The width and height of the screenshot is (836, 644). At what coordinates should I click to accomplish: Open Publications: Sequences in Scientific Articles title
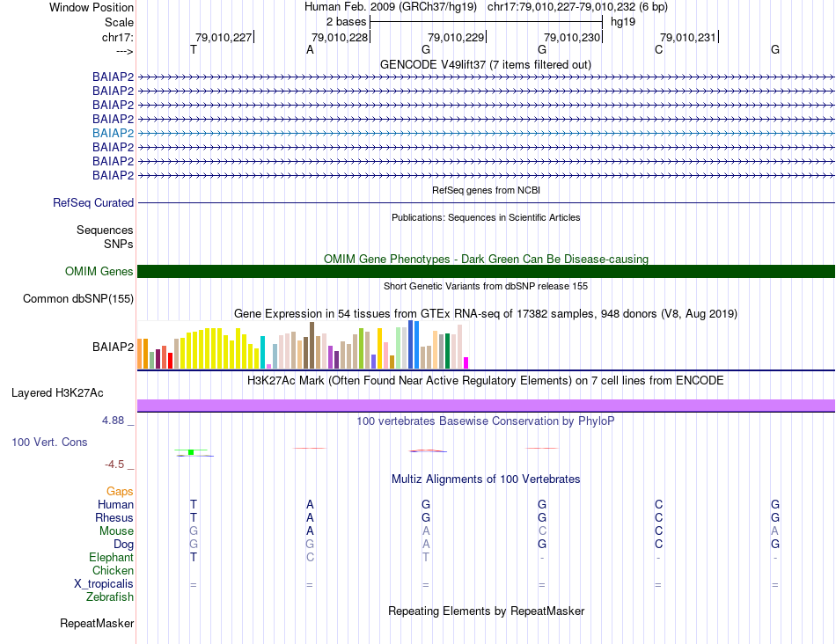tap(486, 217)
